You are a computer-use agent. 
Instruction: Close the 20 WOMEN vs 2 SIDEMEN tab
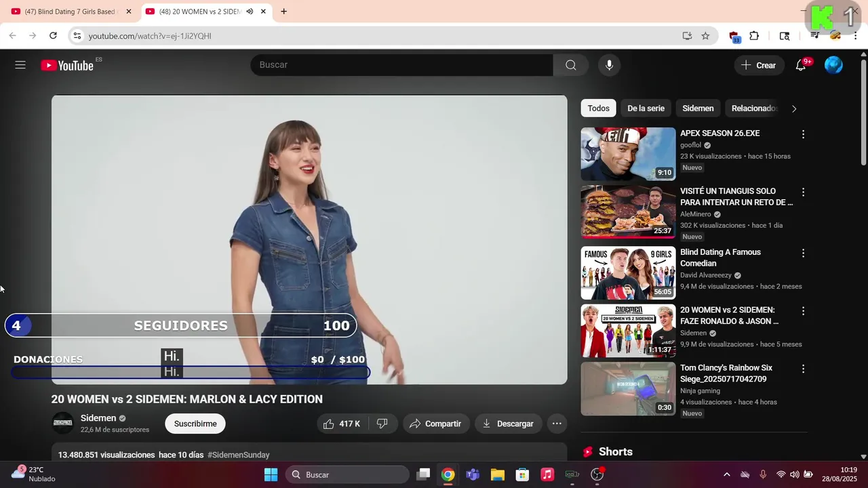point(263,12)
